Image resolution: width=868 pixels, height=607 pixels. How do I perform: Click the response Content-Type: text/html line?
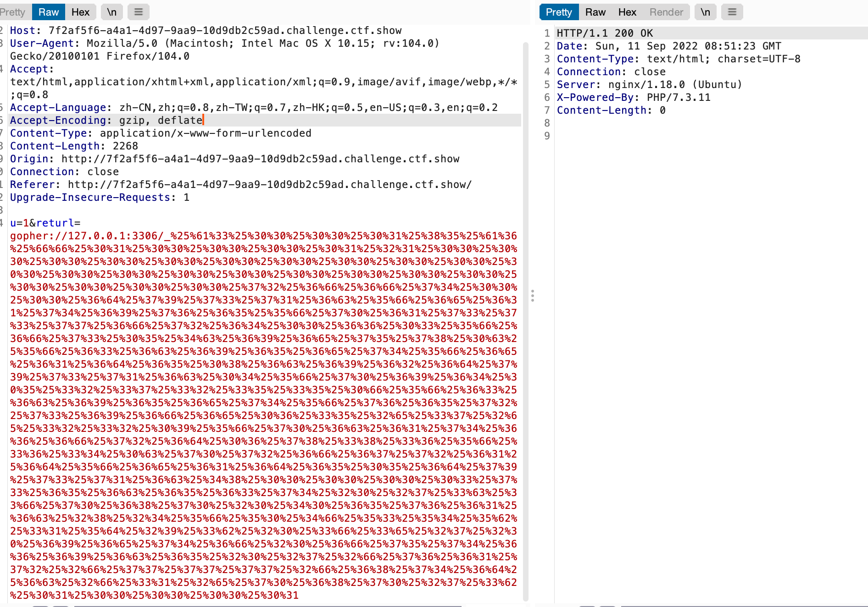[679, 59]
